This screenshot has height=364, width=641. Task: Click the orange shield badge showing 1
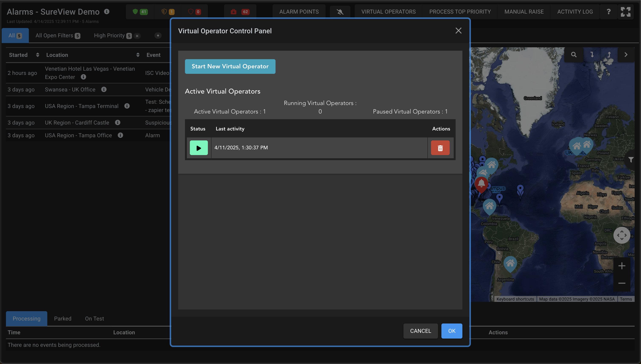click(168, 12)
